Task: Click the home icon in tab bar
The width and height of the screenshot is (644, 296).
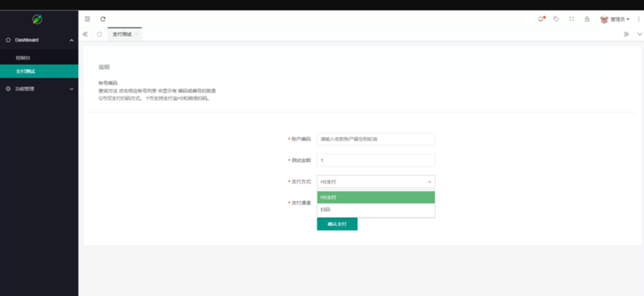Action: click(99, 34)
